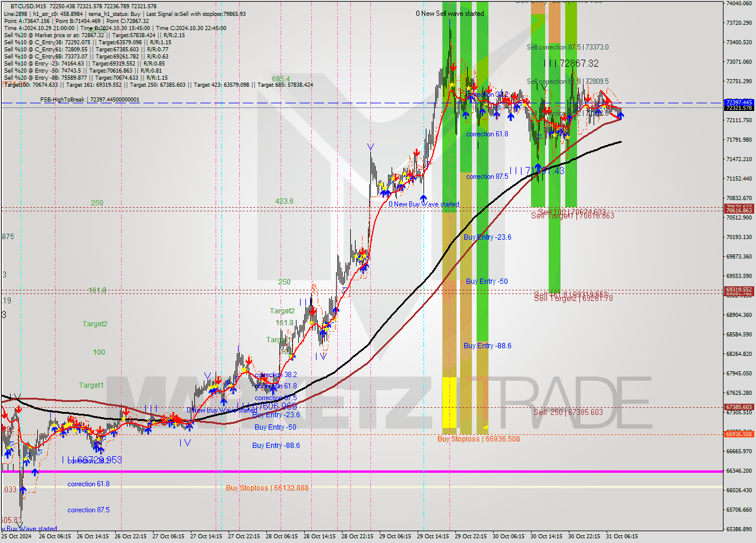Click the 'Sell %10 @ C_Entry61: 72809.55' line

86,50
